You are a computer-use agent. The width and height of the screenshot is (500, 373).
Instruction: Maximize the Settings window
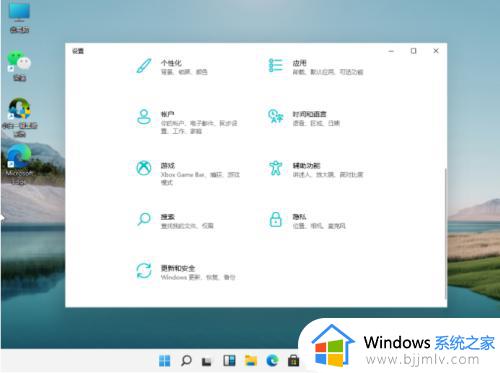(413, 51)
